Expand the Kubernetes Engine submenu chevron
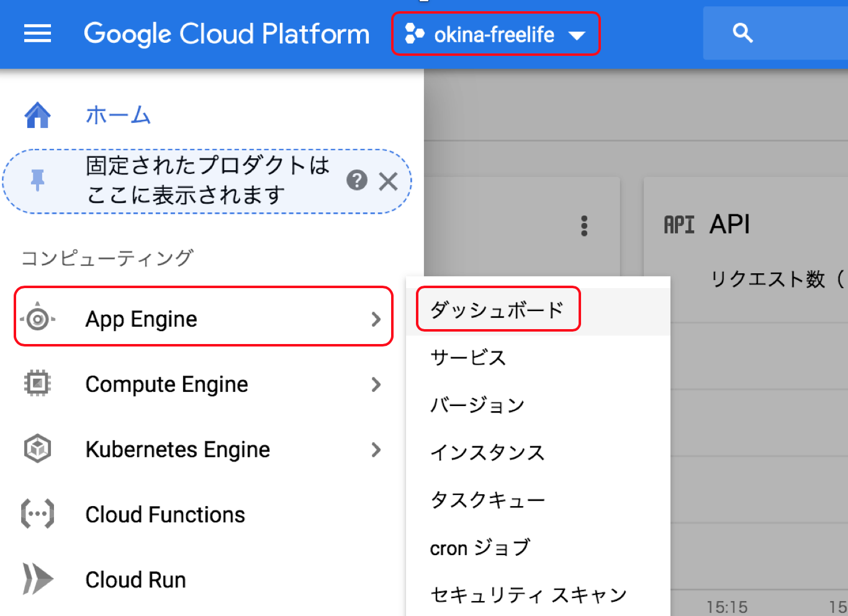Image resolution: width=848 pixels, height=616 pixels. point(376,450)
